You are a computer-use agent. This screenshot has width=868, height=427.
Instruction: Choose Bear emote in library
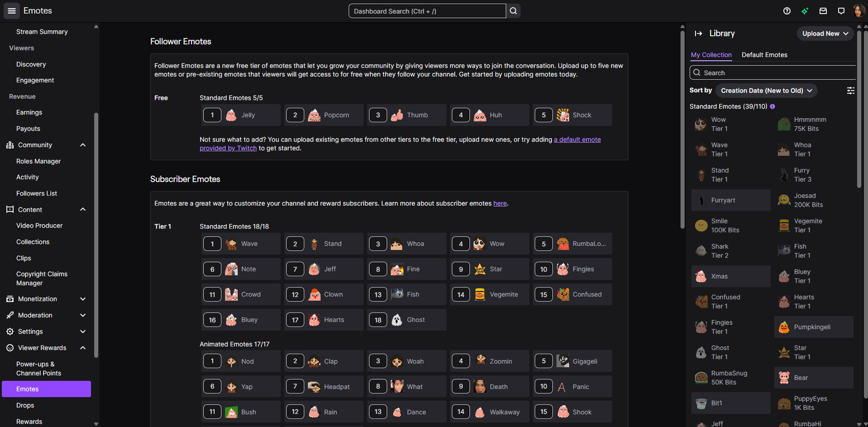pyautogui.click(x=814, y=378)
